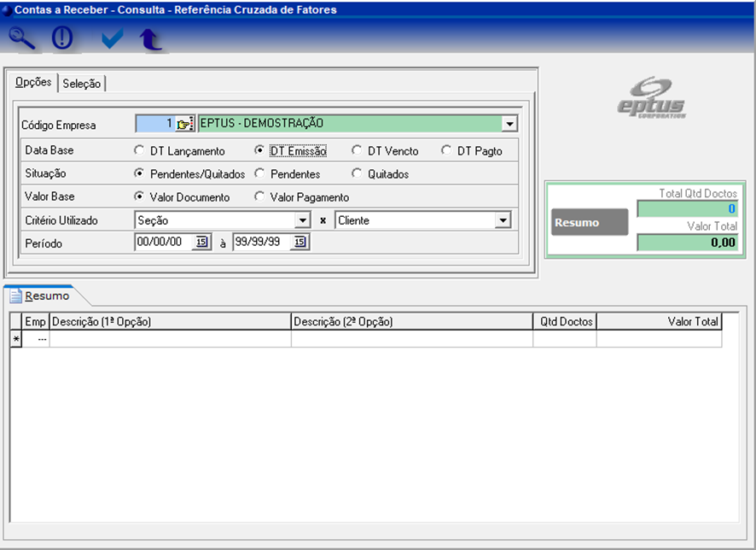
Task: Switch to the Seleção tab
Action: click(x=82, y=84)
